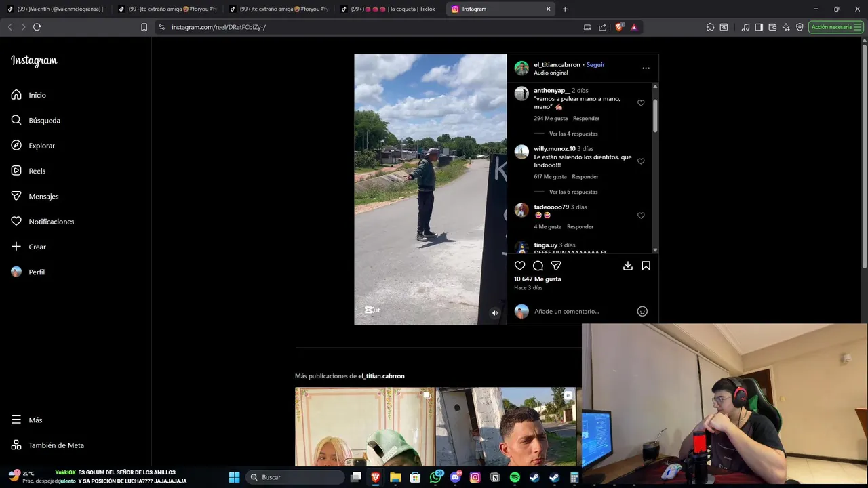
Task: Open the Brave Rewards triangle icon
Action: click(633, 27)
